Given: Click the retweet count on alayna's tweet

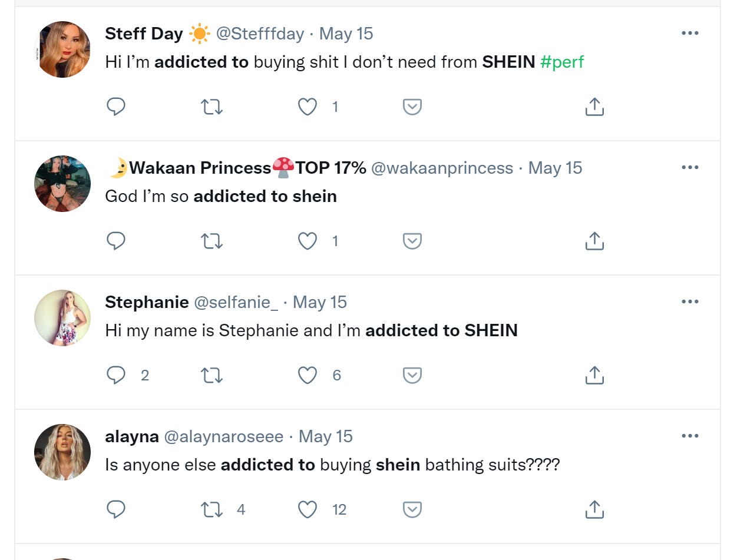Looking at the screenshot, I should 242,509.
